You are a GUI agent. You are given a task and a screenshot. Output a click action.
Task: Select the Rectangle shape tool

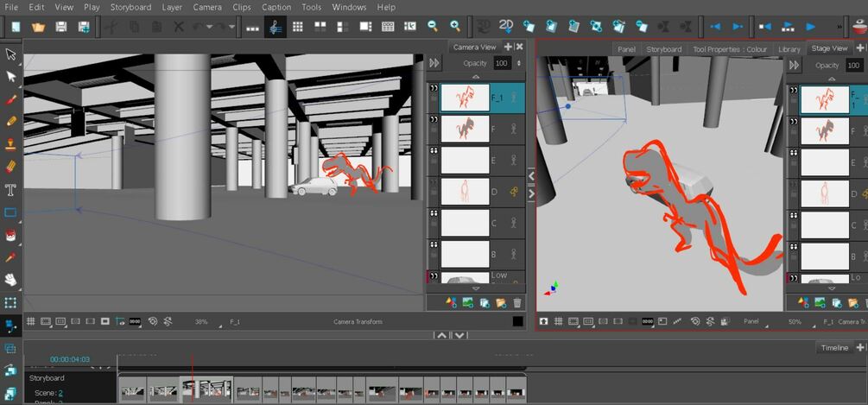point(10,212)
